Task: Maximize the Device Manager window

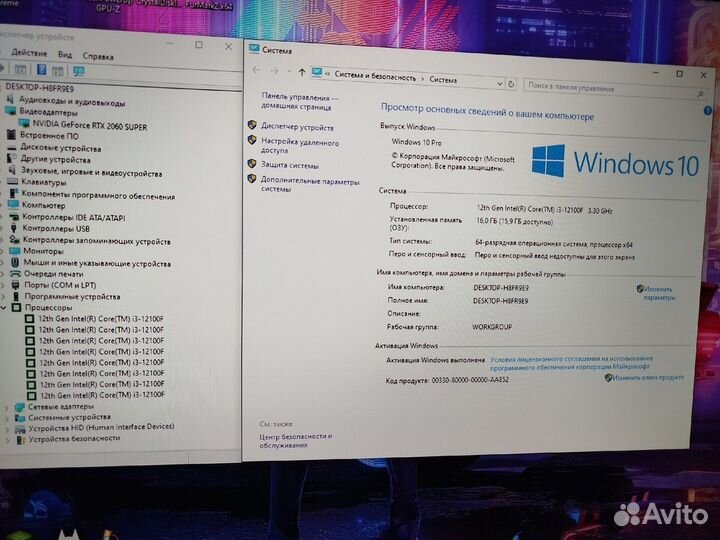Action: coord(198,45)
